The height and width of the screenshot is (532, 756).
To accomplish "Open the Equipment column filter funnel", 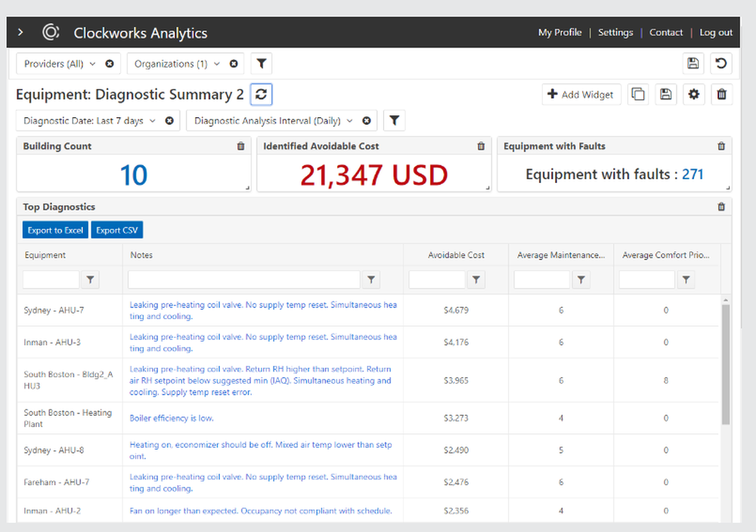I will click(90, 280).
